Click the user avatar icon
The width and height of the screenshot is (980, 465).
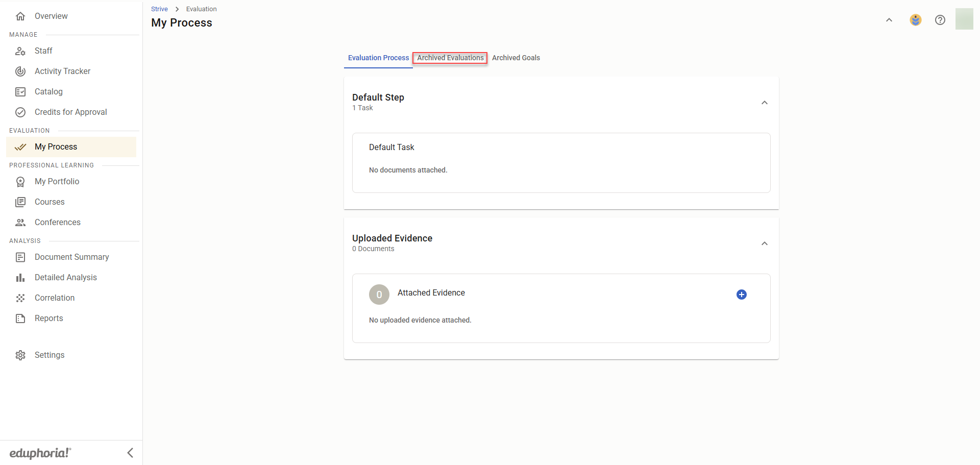(x=915, y=20)
